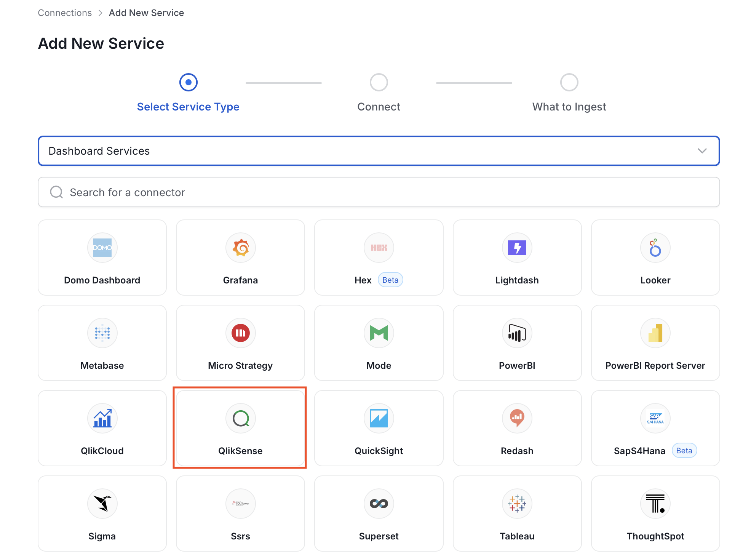Select the QlikSense Q logo
The height and width of the screenshot is (560, 751).
pos(241,418)
